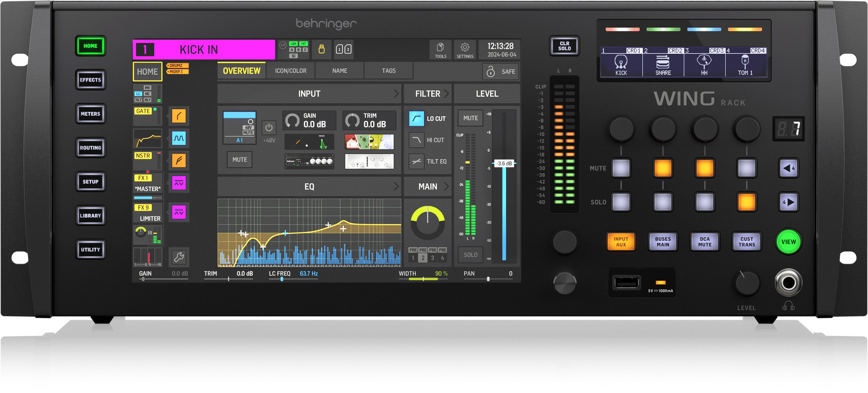Click the orange gate curve icon
The height and width of the screenshot is (393, 868).
[x=179, y=116]
